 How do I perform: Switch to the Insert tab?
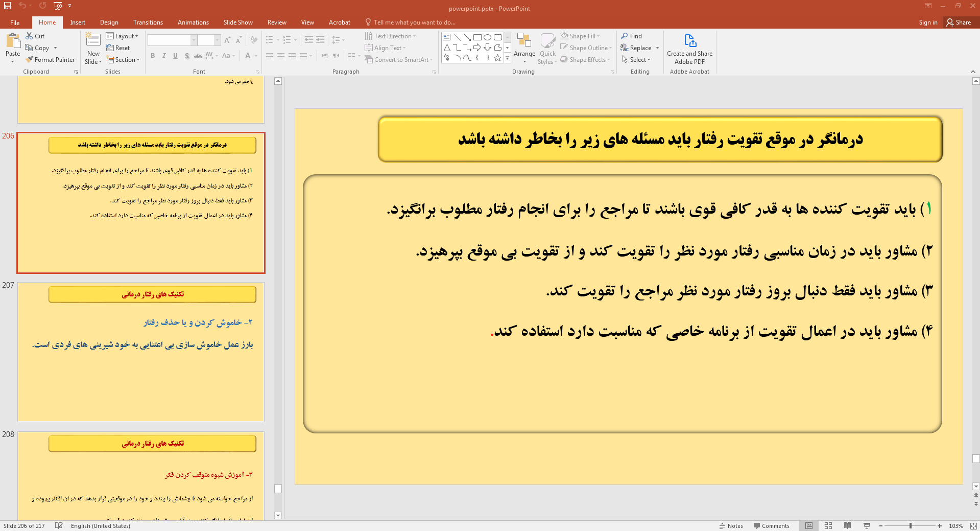(x=78, y=22)
